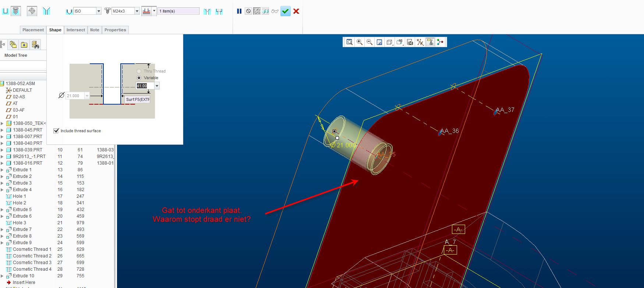Viewport: 644px width, 288px height.
Task: Toggle annotation display icon
Action: (430, 42)
